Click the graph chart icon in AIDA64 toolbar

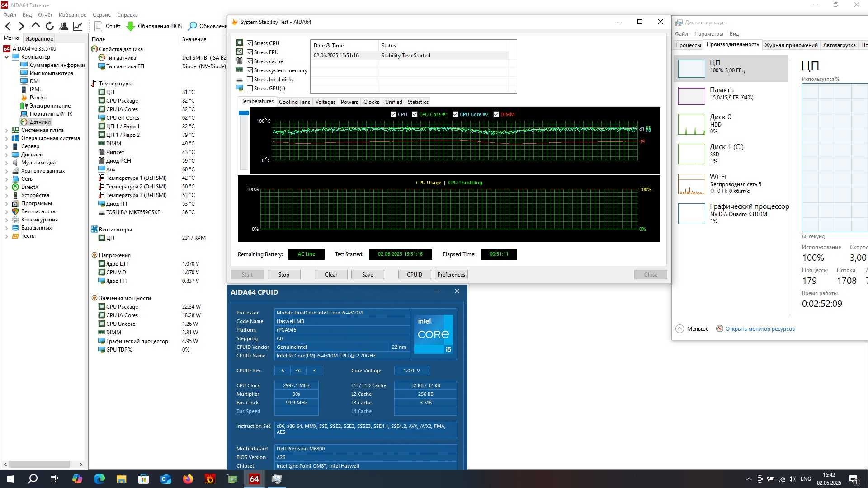(x=78, y=26)
